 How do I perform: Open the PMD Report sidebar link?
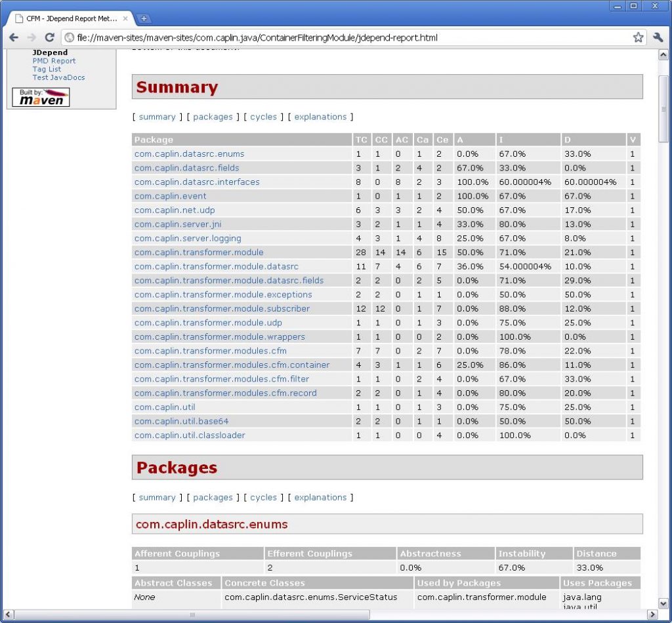54,61
